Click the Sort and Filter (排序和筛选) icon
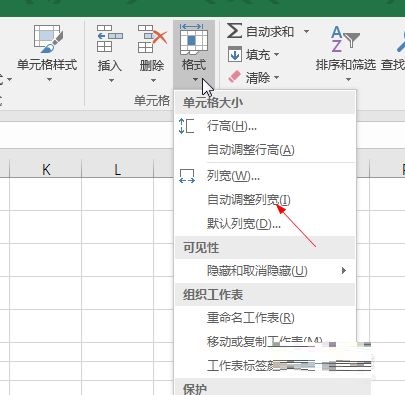This screenshot has height=395, width=405. (x=345, y=39)
